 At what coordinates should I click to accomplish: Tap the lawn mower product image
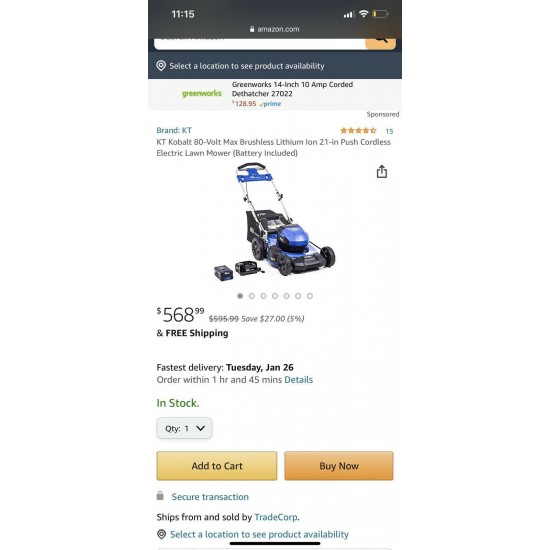click(275, 222)
